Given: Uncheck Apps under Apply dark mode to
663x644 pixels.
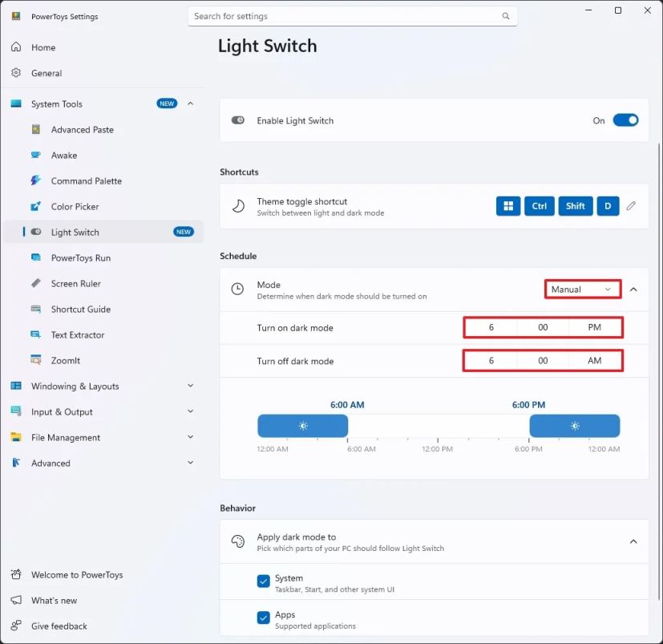Looking at the screenshot, I should (x=264, y=618).
